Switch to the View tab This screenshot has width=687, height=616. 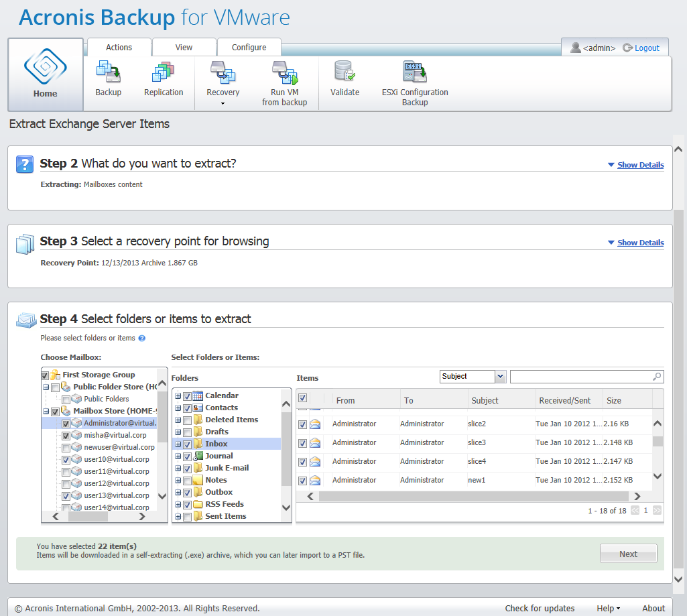point(184,48)
